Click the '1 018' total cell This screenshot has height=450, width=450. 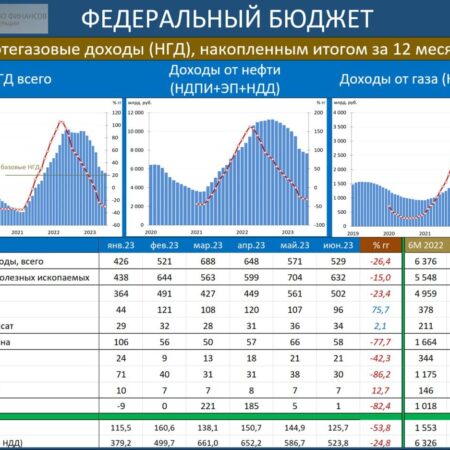click(x=426, y=406)
